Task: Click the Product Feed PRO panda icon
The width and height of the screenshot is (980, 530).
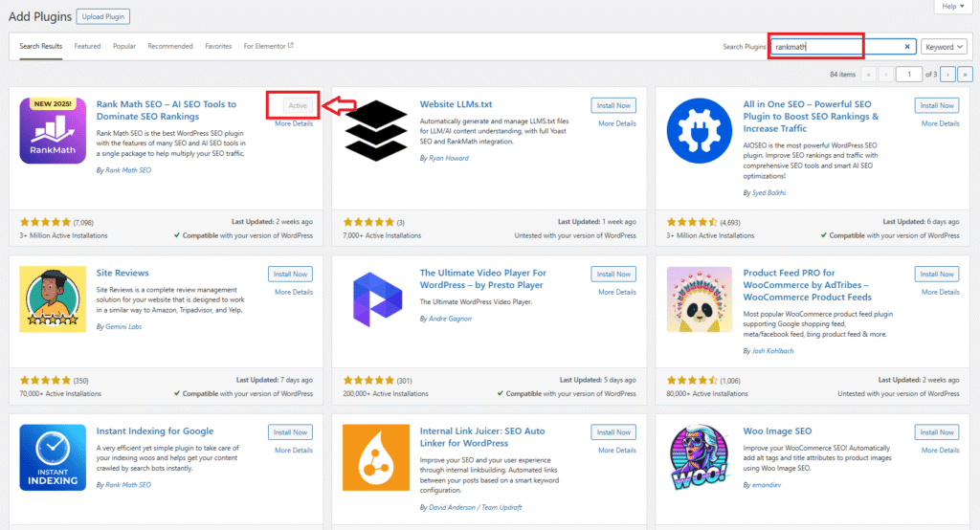Action: click(700, 298)
